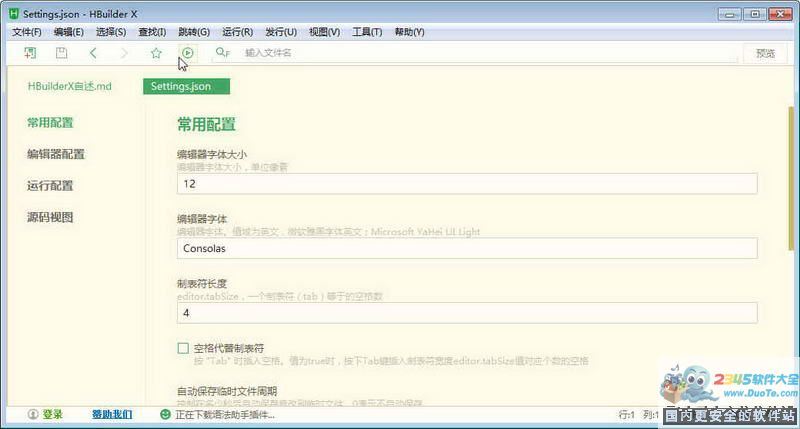Click the editor font field containing Consolas
This screenshot has width=800, height=429.
click(467, 248)
